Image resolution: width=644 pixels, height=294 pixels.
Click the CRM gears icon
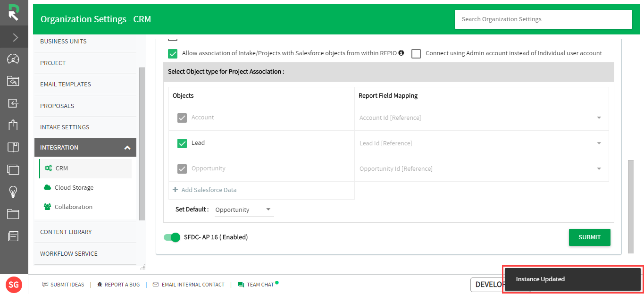coord(48,168)
